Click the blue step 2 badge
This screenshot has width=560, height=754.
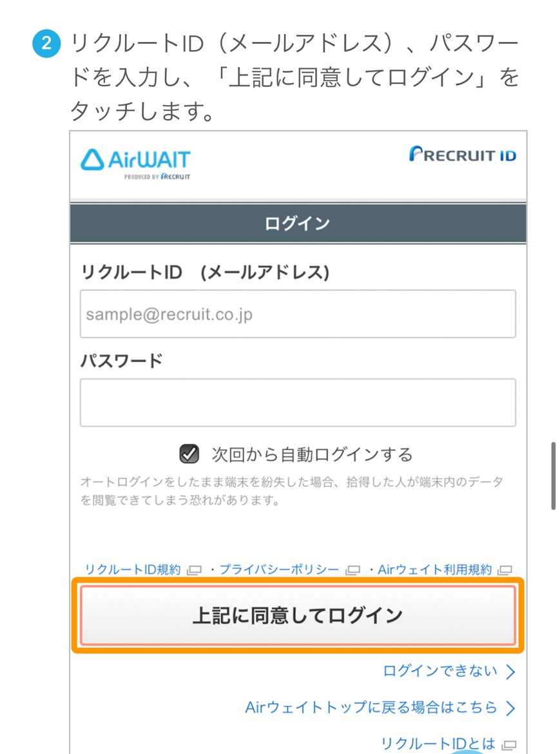click(x=46, y=44)
